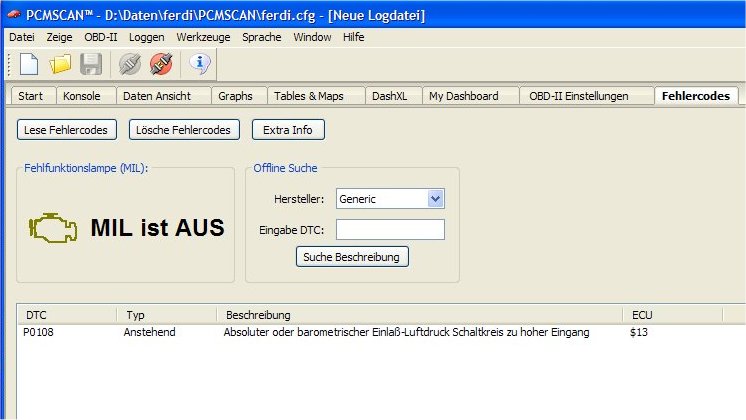Open the OBD-II Einstellungen tab
746x420 pixels.
(578, 96)
